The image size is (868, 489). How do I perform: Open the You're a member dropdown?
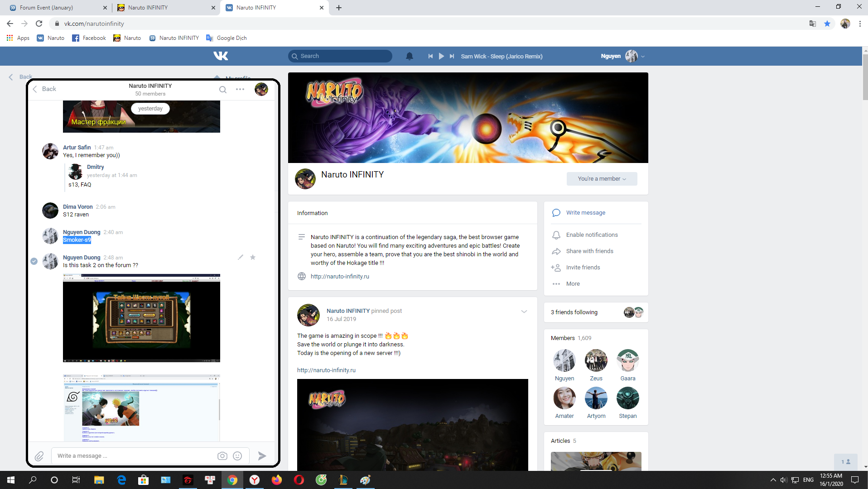pyautogui.click(x=602, y=179)
